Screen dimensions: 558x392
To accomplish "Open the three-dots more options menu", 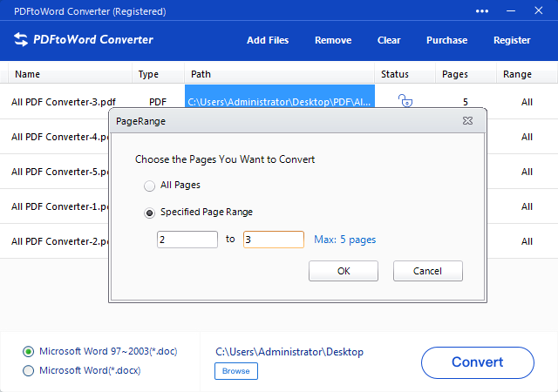I will tap(482, 11).
